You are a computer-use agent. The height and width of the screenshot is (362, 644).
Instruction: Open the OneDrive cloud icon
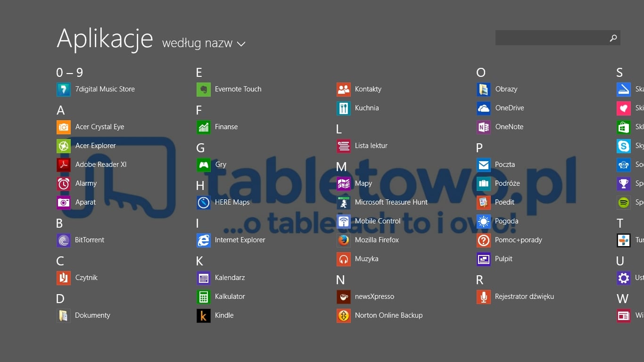(x=484, y=108)
